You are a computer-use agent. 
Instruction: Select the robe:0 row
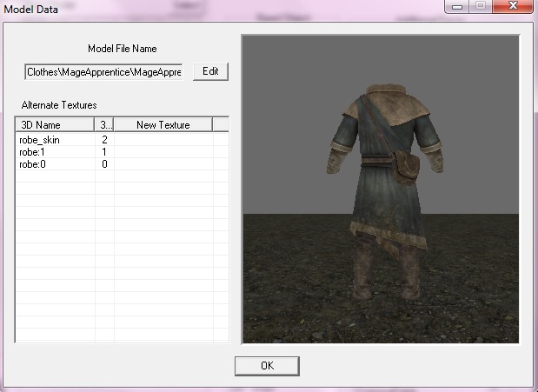[x=122, y=164]
